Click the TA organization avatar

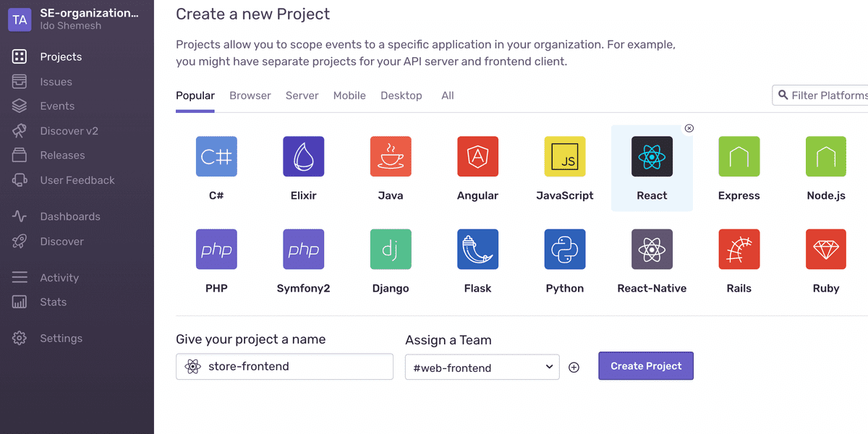(20, 20)
